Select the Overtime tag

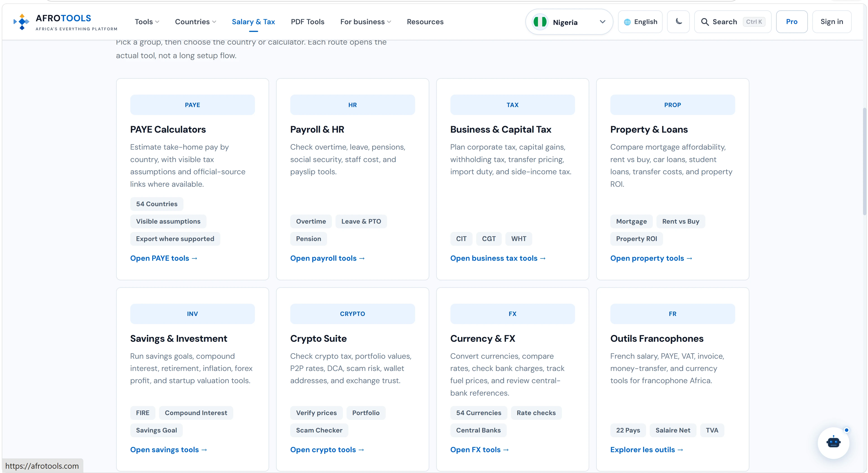point(311,222)
